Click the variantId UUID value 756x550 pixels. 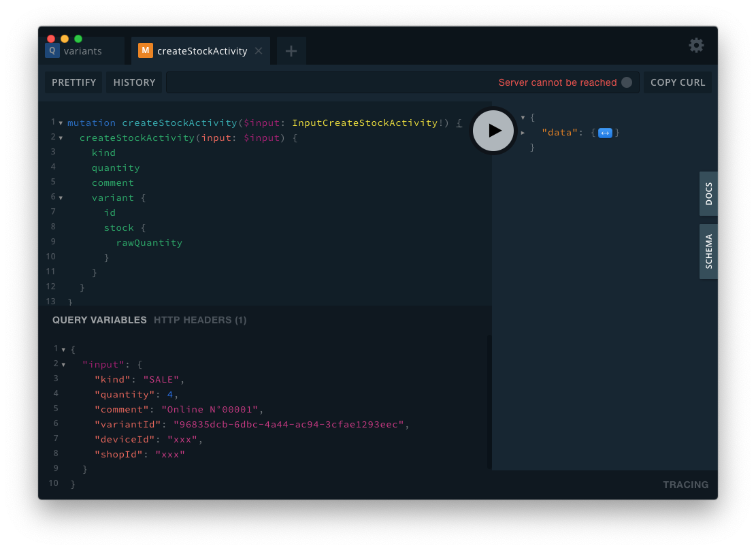[x=289, y=424]
